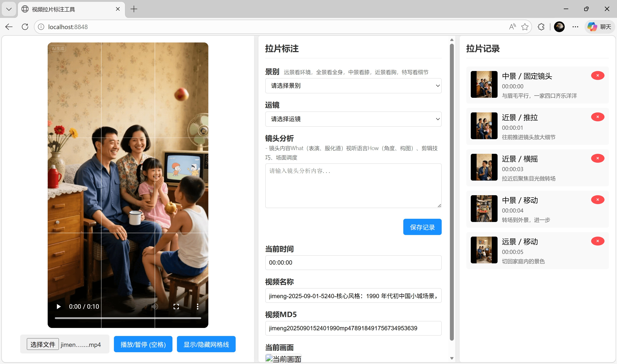Image resolution: width=617 pixels, height=364 pixels.
Task: Toggle grid lines with 显示/隐藏网格线
Action: [206, 344]
